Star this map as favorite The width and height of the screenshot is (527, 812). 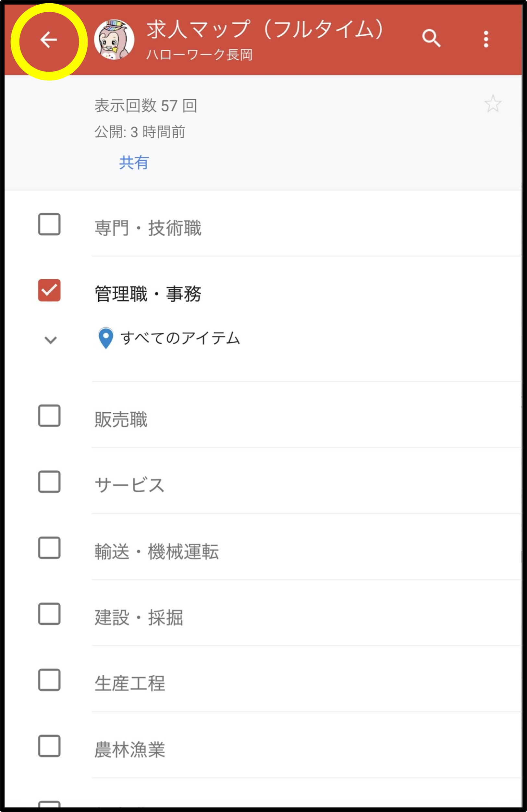coord(493,103)
